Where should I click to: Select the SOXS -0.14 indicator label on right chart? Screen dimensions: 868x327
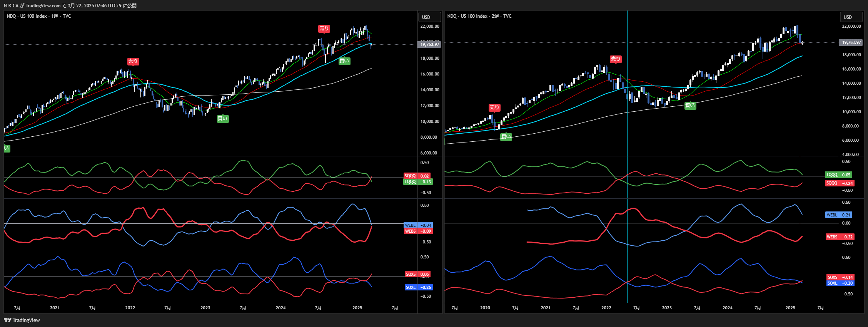[840, 277]
